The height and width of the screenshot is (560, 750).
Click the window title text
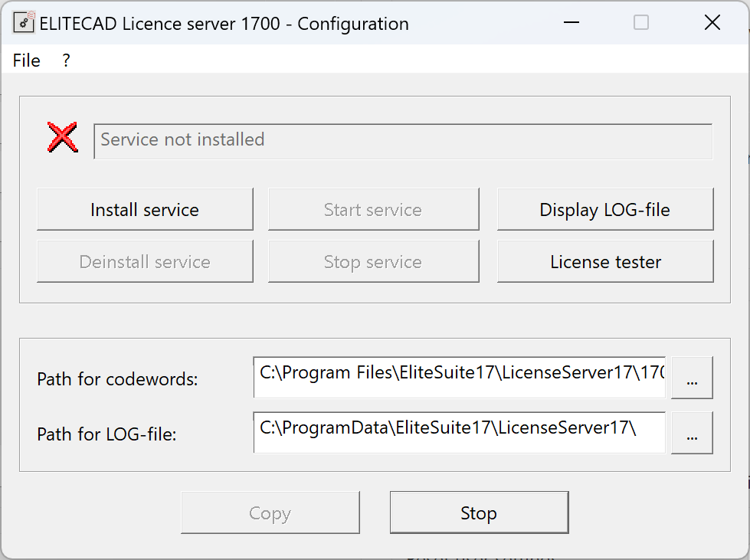(224, 24)
